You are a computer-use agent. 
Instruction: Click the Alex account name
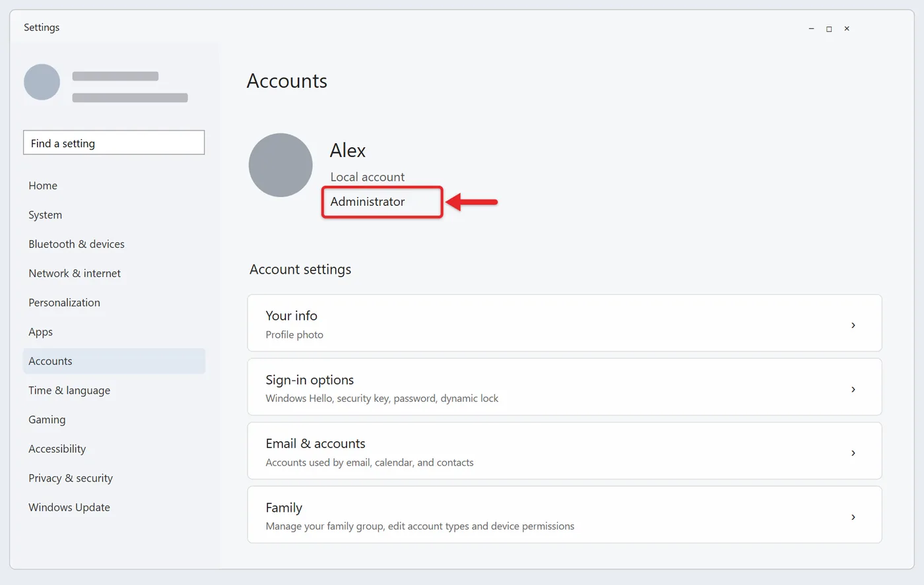(348, 150)
